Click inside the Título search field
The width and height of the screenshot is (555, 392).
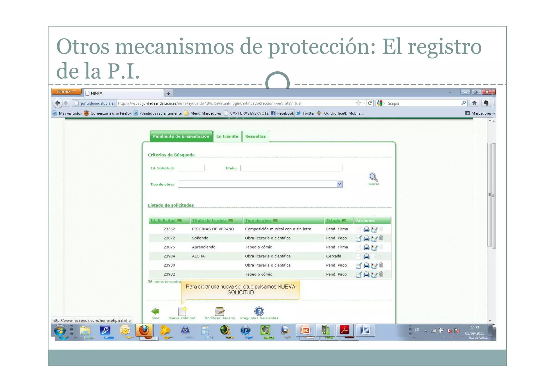point(291,168)
